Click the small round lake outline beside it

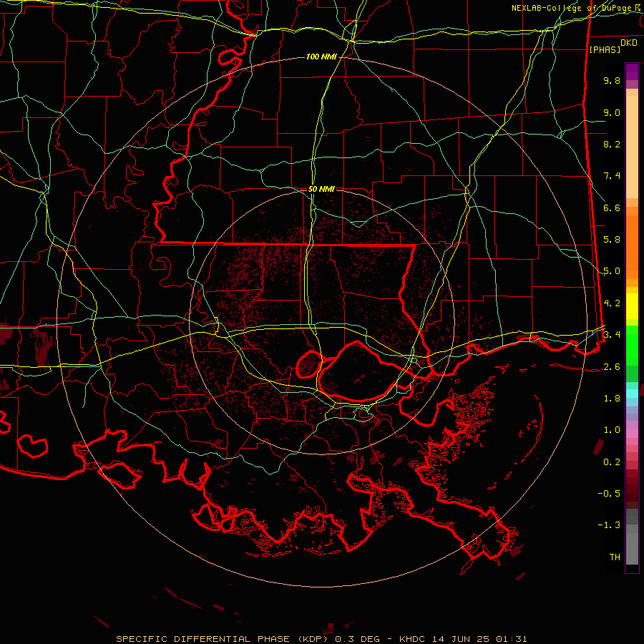point(309,364)
